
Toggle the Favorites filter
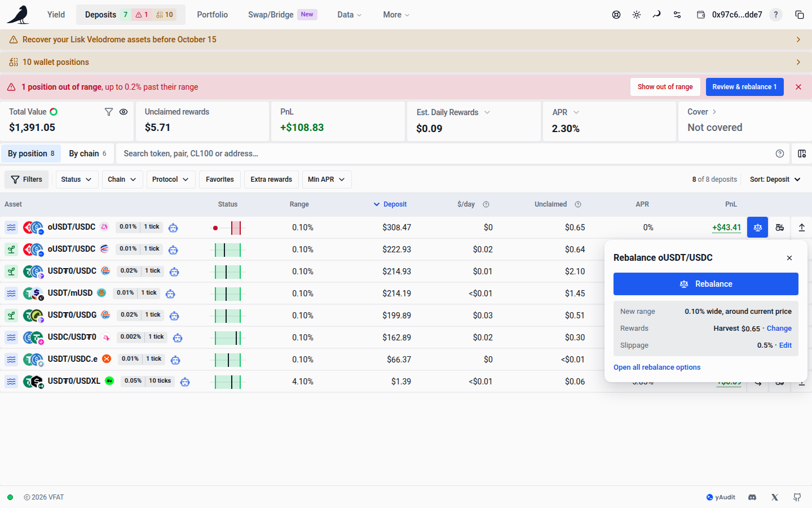coord(220,179)
